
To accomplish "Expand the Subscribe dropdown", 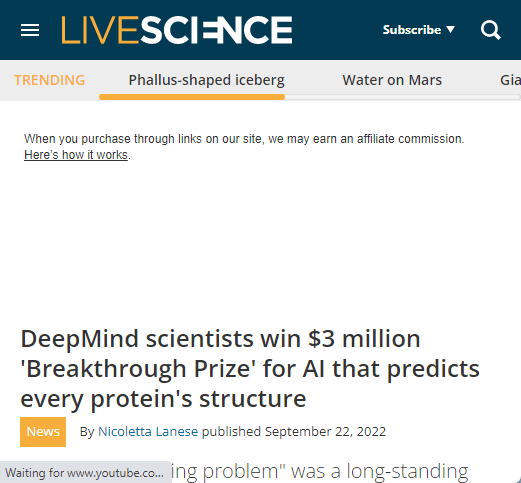I will click(419, 30).
